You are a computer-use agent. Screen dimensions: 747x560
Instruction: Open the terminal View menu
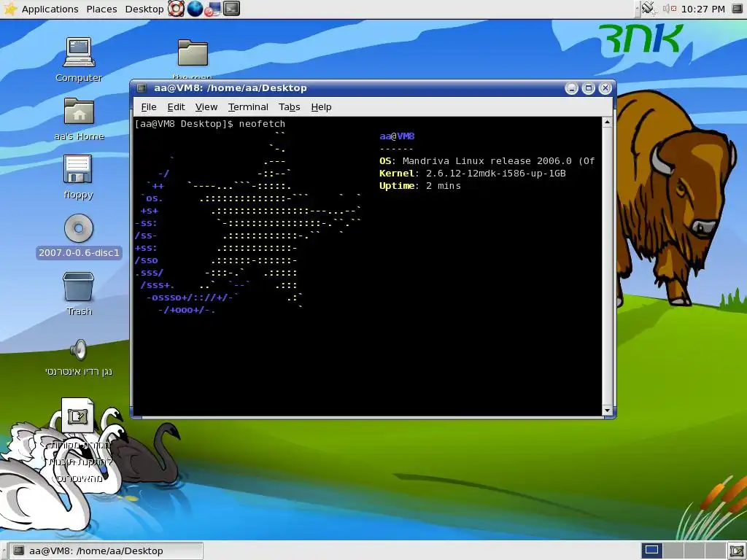point(206,107)
